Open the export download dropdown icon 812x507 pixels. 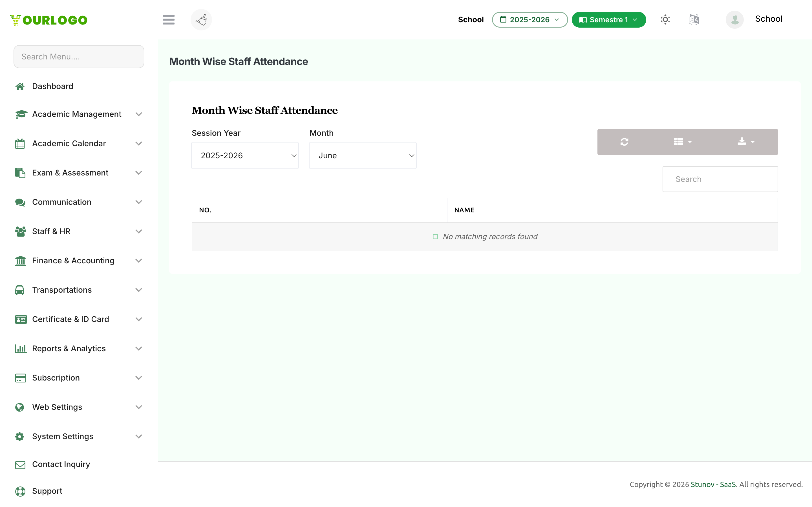click(x=746, y=142)
